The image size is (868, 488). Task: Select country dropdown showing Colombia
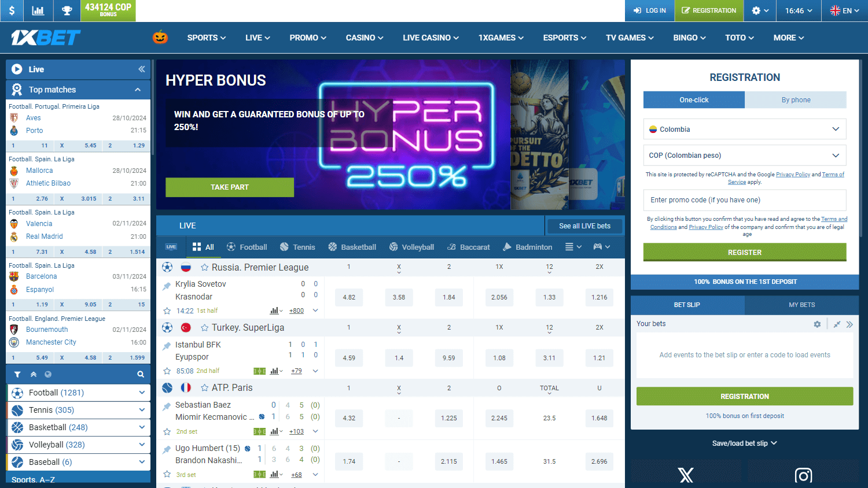tap(745, 129)
